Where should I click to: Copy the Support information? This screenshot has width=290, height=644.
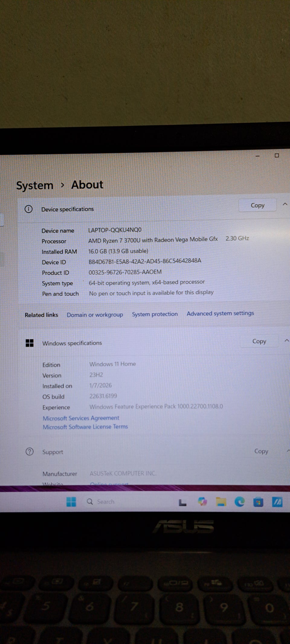point(261,451)
